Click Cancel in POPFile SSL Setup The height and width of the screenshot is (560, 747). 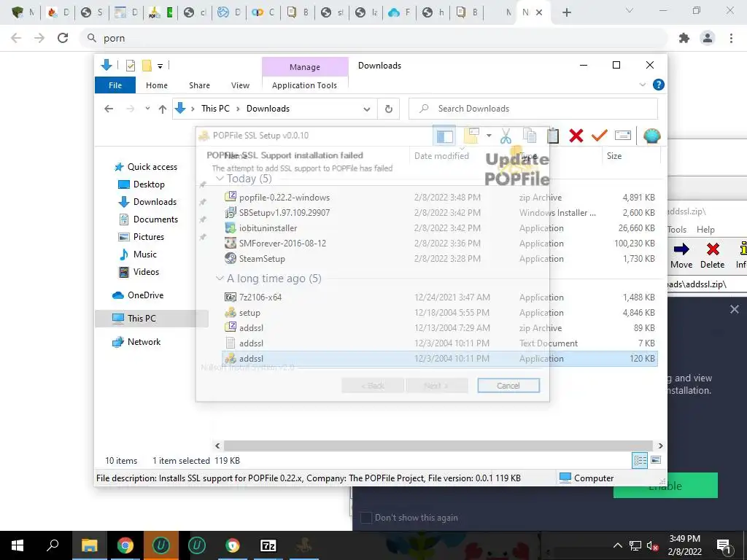coord(508,386)
